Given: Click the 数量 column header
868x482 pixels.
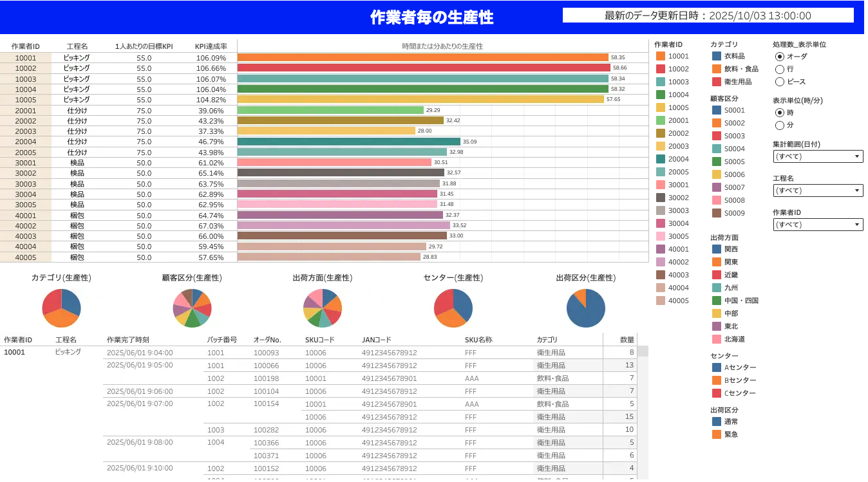Looking at the screenshot, I should 627,340.
